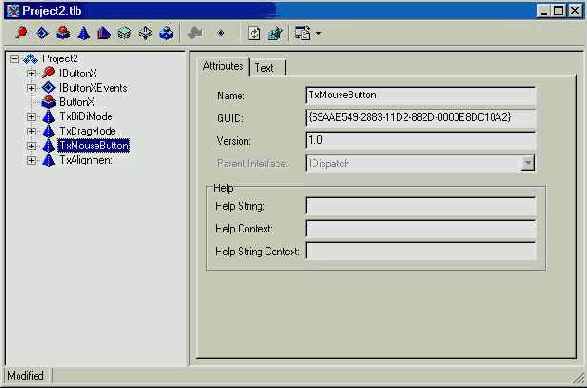This screenshot has height=388, width=587.
Task: Select the Record toolbar icon
Action: (124, 33)
